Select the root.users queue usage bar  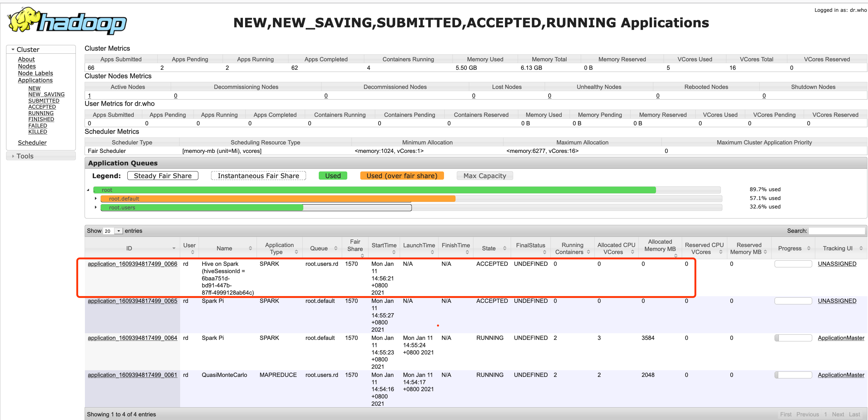(x=411, y=207)
